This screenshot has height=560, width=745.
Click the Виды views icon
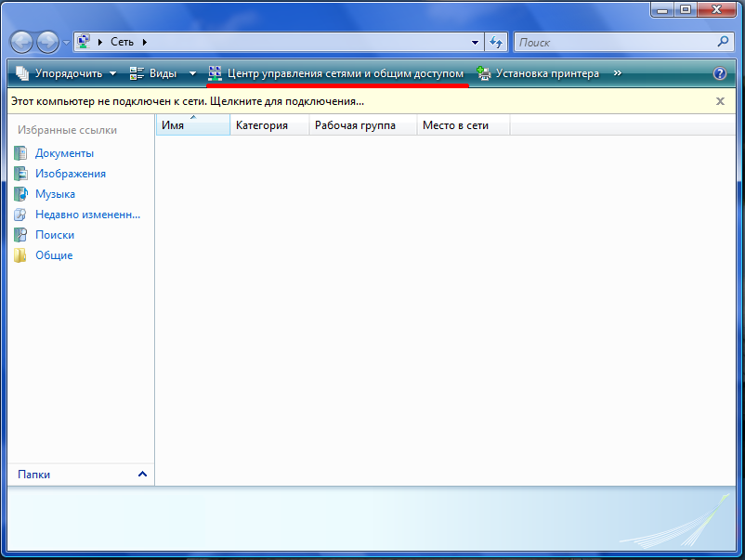coord(137,73)
